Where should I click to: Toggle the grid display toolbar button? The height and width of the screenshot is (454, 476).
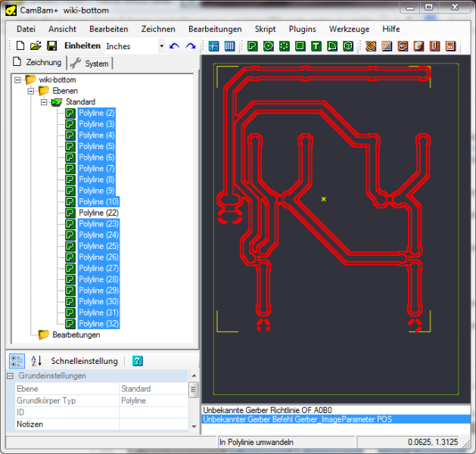point(229,46)
